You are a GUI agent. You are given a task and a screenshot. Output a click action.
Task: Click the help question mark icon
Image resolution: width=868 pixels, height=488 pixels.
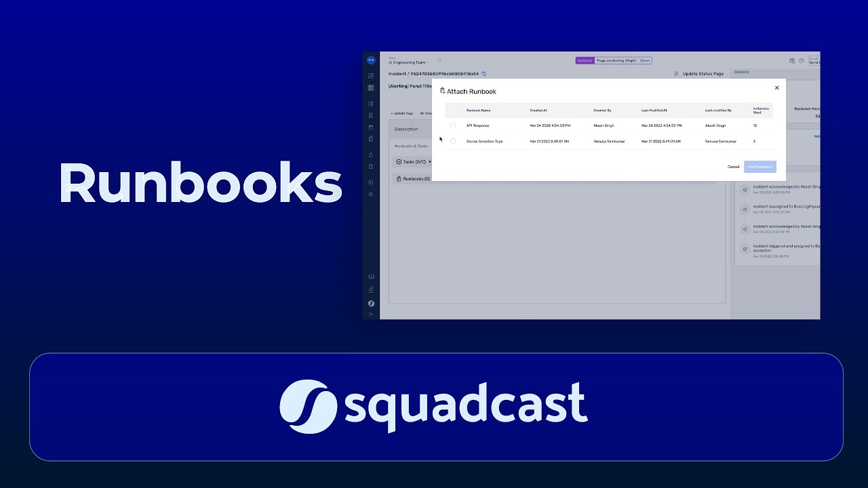pyautogui.click(x=802, y=61)
